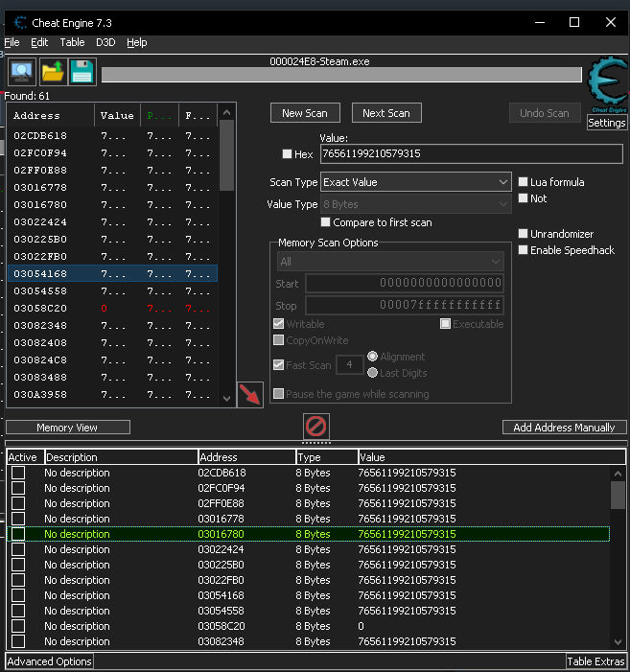Open the Value Type dropdown
Image resolution: width=630 pixels, height=672 pixels.
point(415,204)
